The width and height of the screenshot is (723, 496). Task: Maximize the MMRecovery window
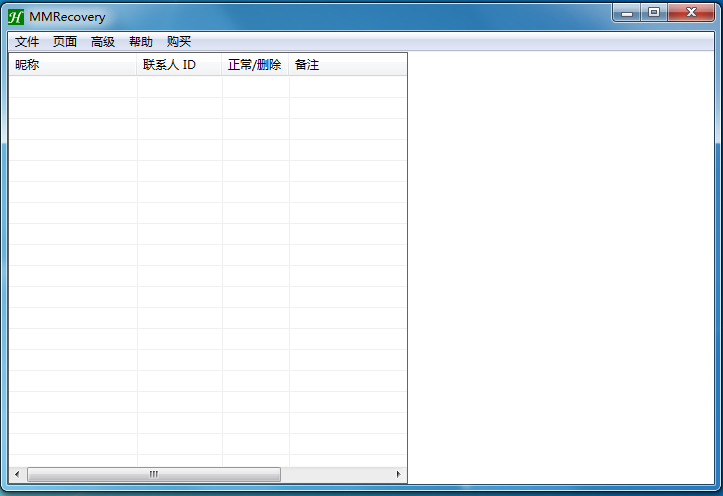click(x=654, y=12)
